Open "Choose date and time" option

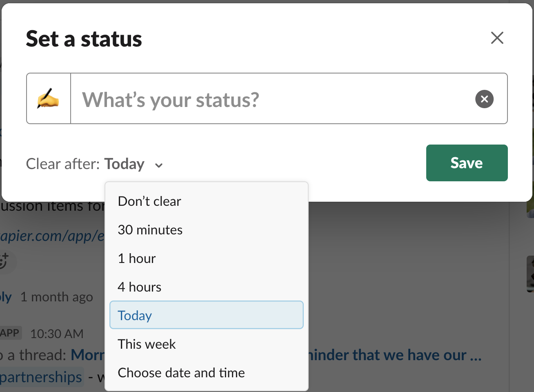pos(181,373)
